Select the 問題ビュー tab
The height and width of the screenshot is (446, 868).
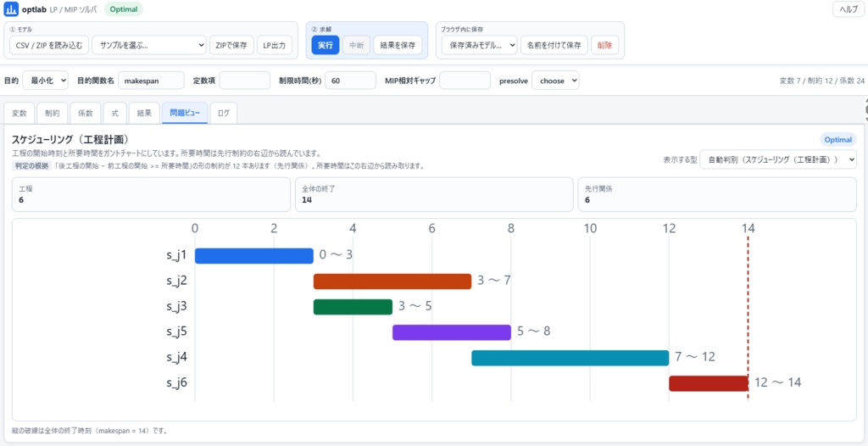pyautogui.click(x=186, y=113)
